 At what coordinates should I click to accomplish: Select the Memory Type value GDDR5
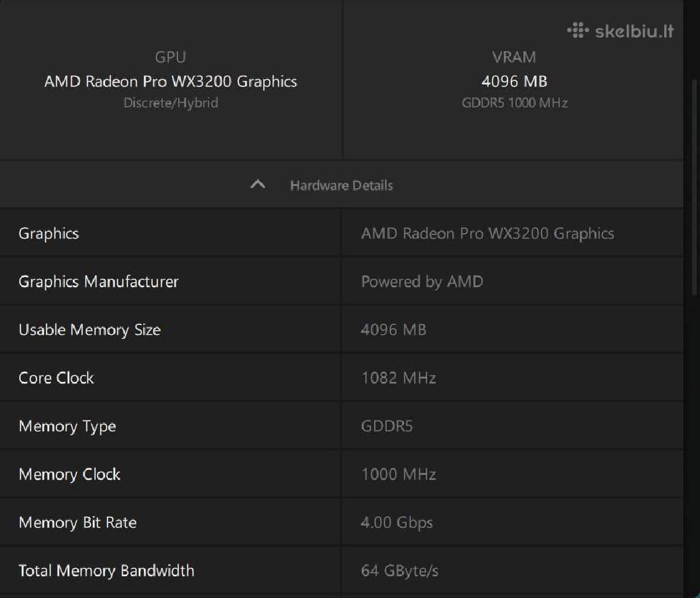click(x=387, y=427)
